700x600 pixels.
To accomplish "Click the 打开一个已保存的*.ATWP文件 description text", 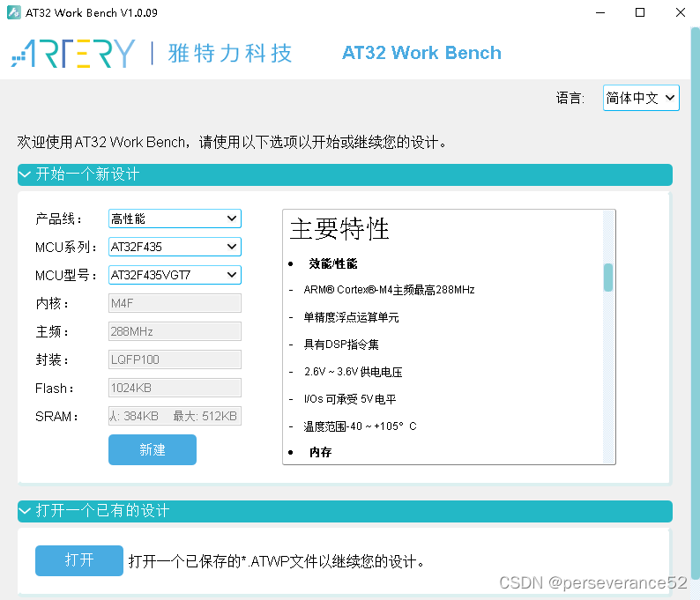I will 277,561.
